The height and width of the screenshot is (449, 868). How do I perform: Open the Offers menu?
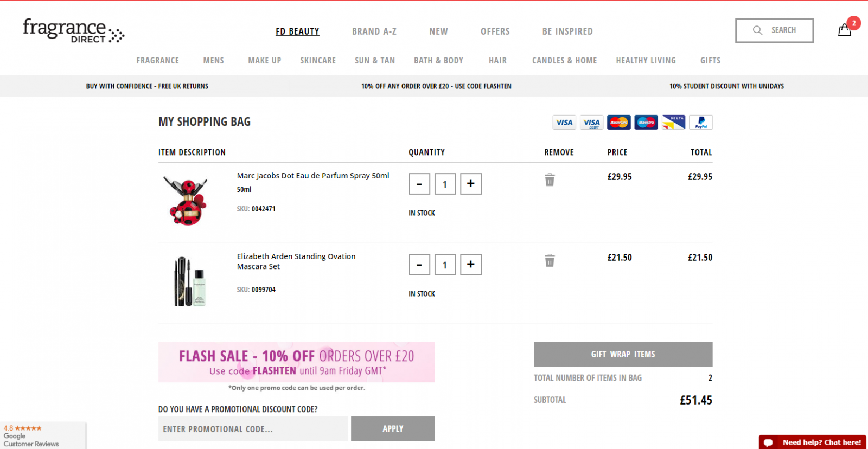click(x=495, y=31)
